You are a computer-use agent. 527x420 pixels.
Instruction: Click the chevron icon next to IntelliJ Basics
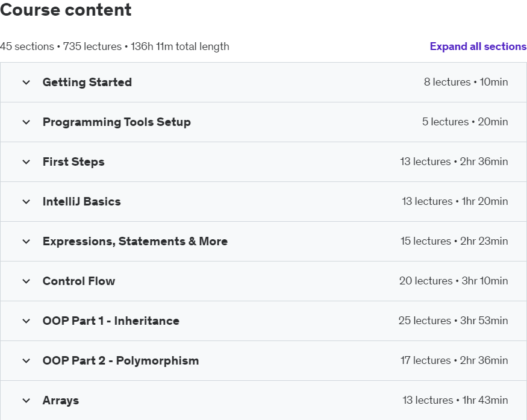pyautogui.click(x=26, y=202)
